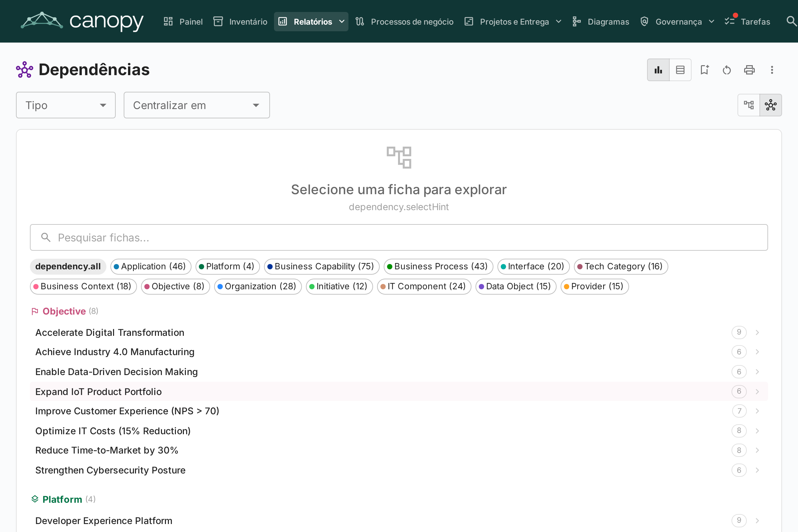Expand Projetos e Entrega menu
798x532 pixels.
click(x=513, y=22)
